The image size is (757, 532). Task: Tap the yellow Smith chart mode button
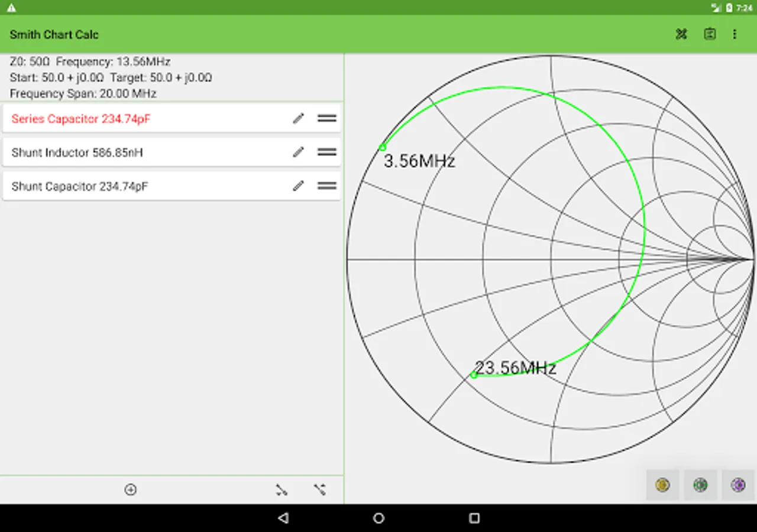pos(662,485)
